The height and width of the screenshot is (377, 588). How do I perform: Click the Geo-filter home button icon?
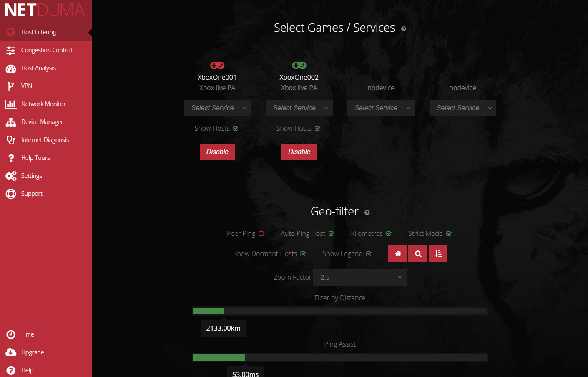click(398, 254)
